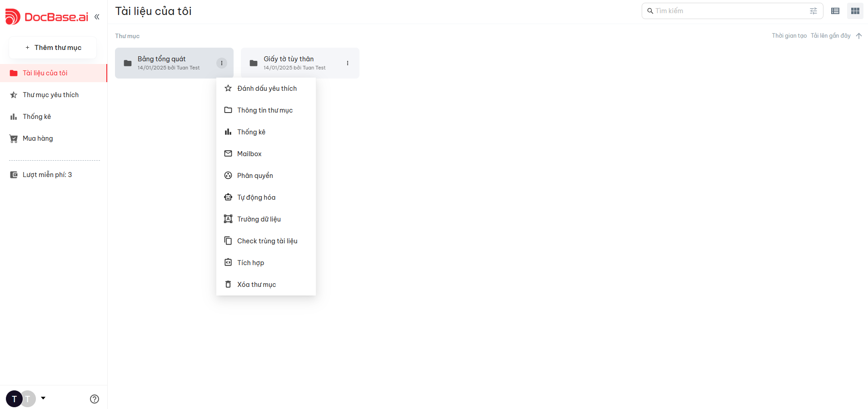Select Mailbox menu item
Screen dimensions: 868x409
[266, 154]
